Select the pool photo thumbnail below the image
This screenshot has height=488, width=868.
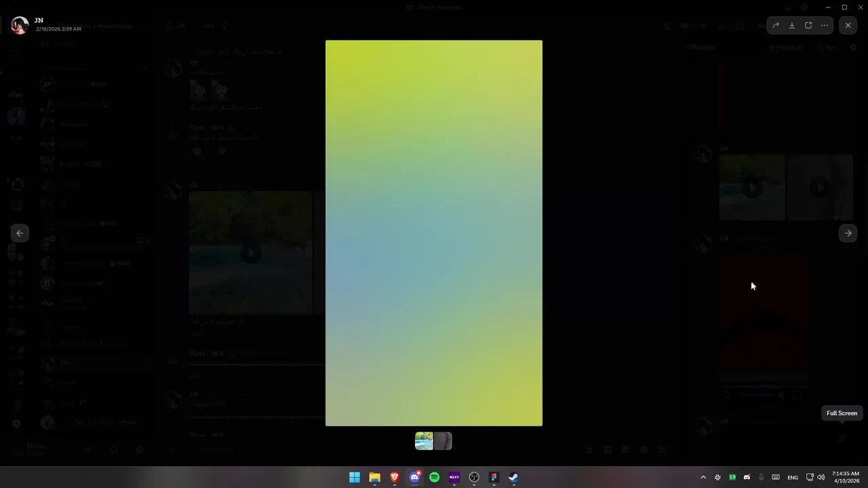tap(424, 441)
